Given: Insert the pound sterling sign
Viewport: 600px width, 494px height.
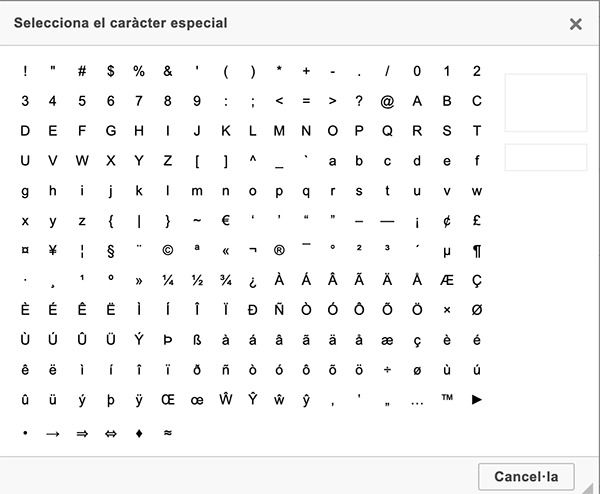Looking at the screenshot, I should click(x=477, y=221).
